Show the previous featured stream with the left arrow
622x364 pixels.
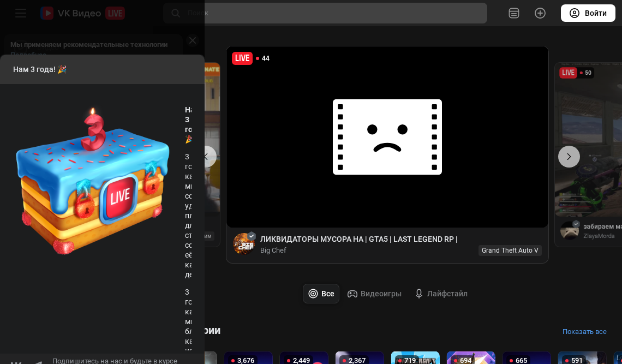210,157
